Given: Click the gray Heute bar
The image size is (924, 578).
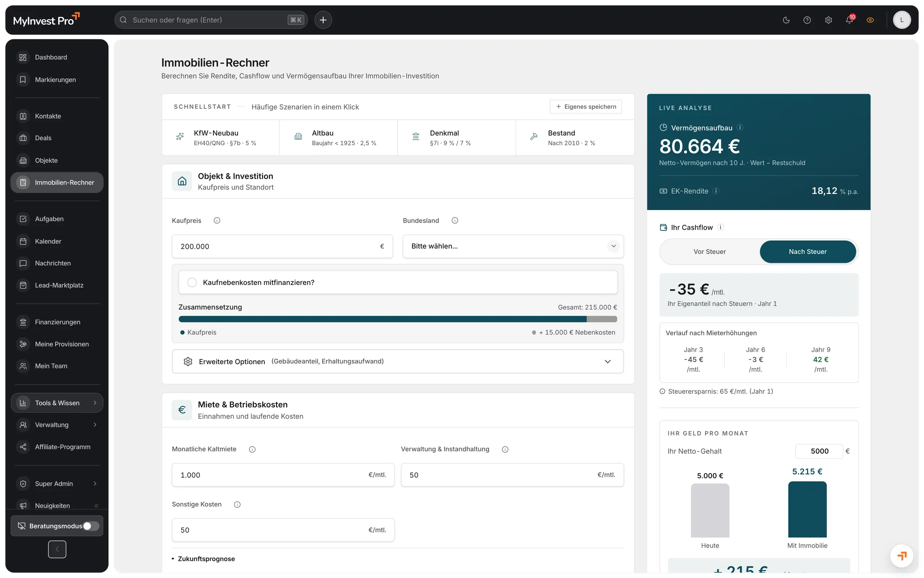Looking at the screenshot, I should tap(710, 510).
